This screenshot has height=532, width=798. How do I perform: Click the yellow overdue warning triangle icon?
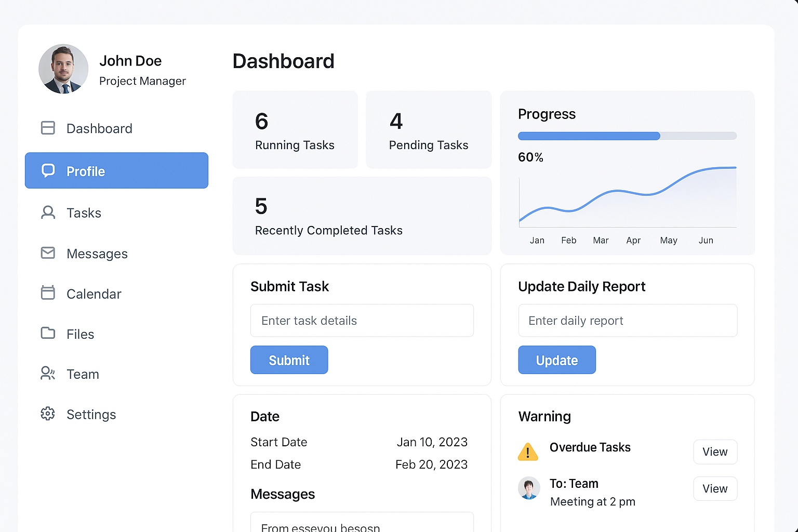coord(528,452)
